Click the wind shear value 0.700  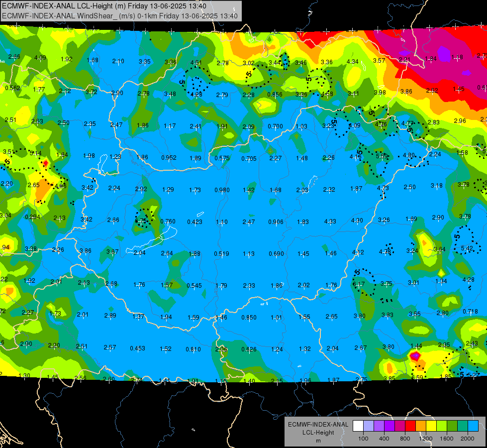coord(275,126)
